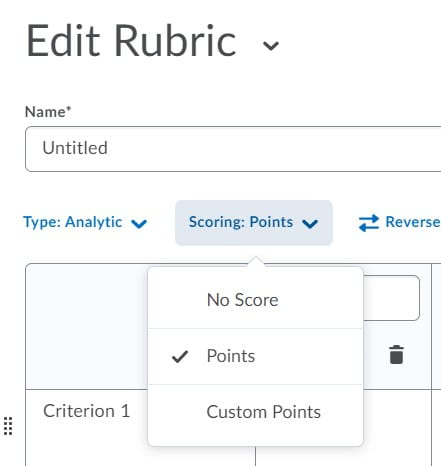Click the level name field behind the menu
Image resolution: width=441 pixels, height=466 pixels.
391,298
